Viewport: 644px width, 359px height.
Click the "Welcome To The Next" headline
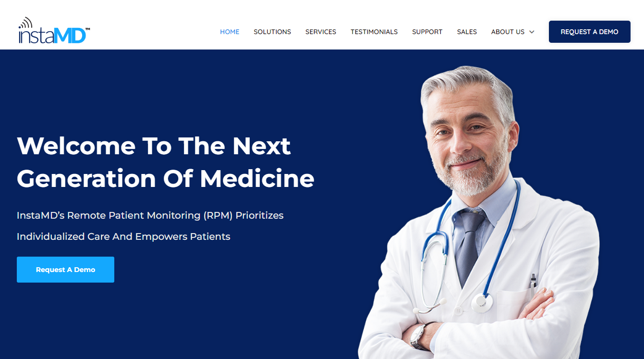pyautogui.click(x=154, y=146)
